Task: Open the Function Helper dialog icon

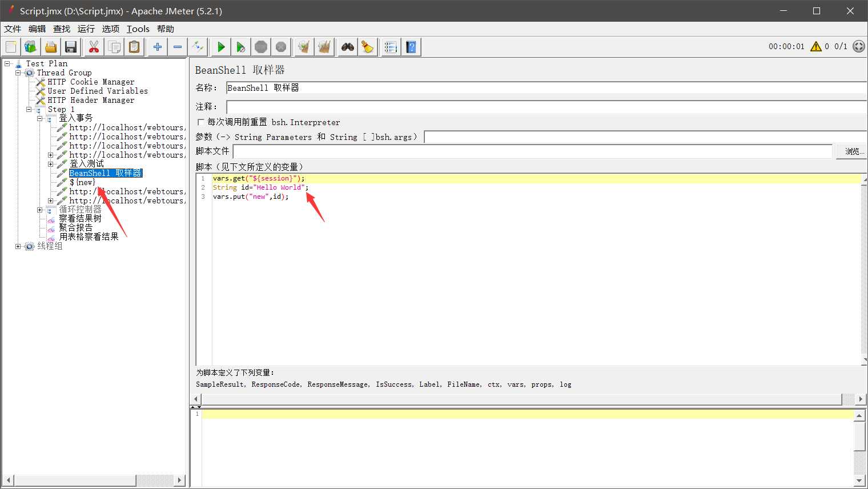Action: click(x=391, y=47)
